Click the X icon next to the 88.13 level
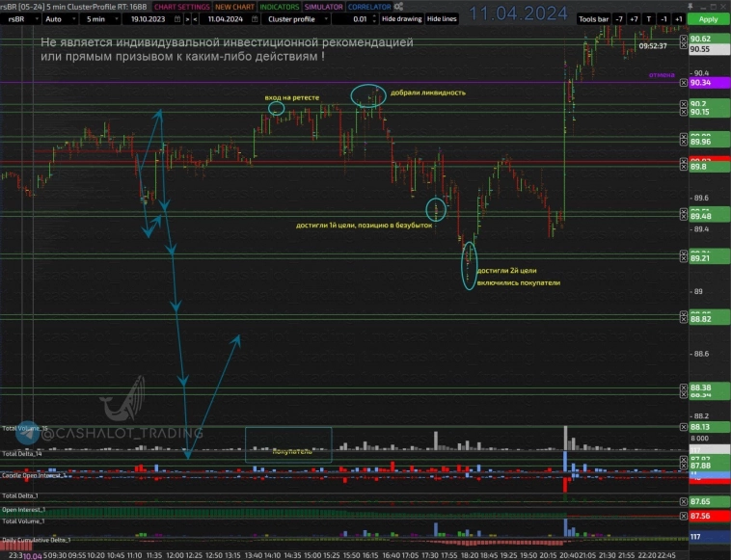This screenshot has height=560, width=731. click(684, 427)
